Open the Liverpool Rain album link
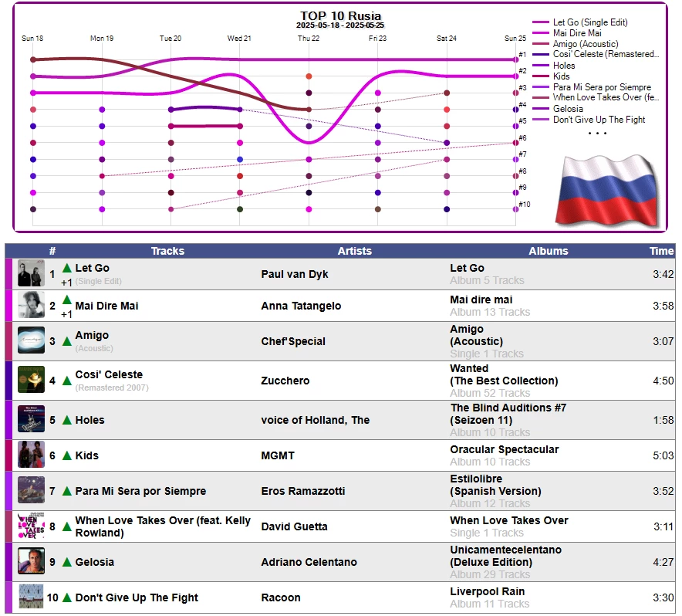 click(487, 591)
